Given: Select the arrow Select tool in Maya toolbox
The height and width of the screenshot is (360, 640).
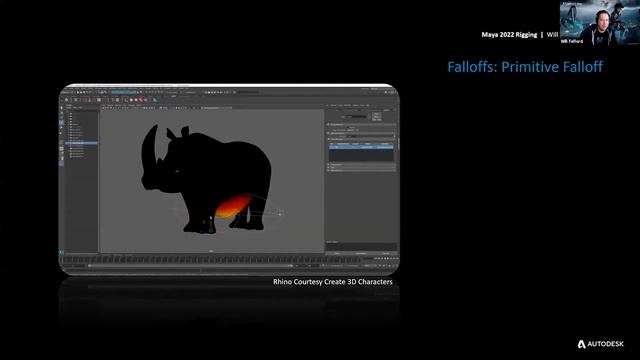Looking at the screenshot, I should click(62, 108).
